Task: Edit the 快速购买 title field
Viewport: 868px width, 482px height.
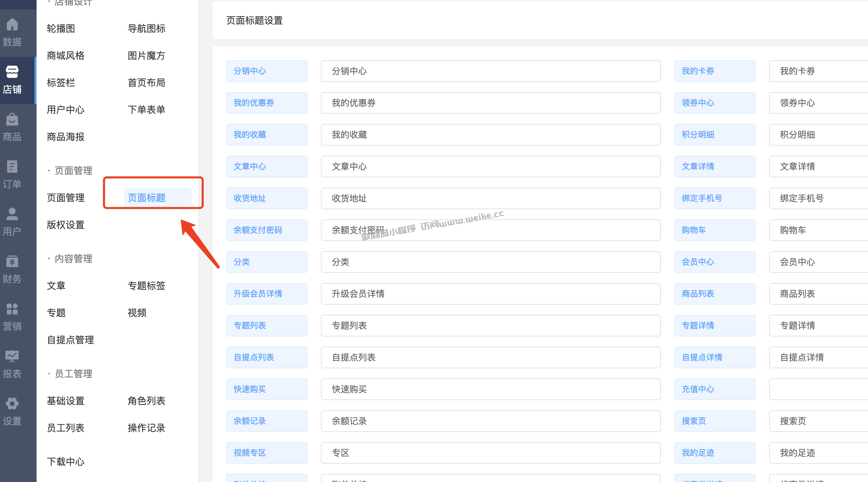Action: 491,389
